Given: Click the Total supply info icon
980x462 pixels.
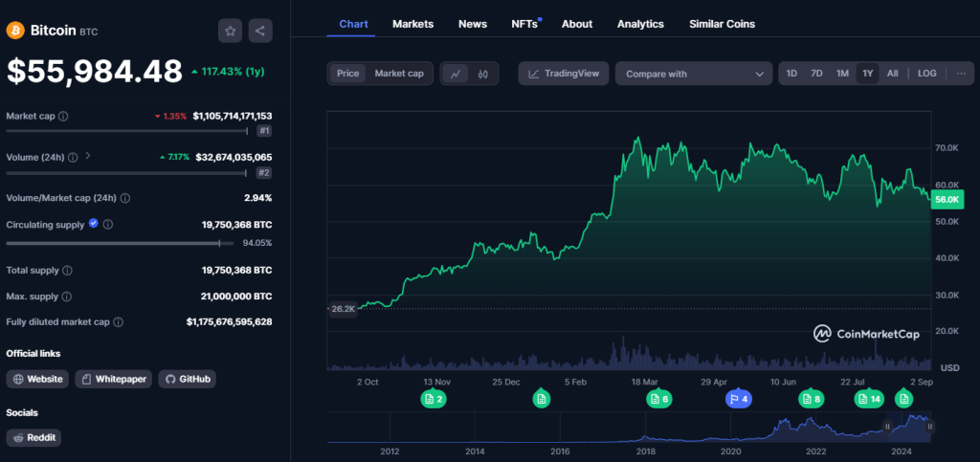Looking at the screenshot, I should pyautogui.click(x=68, y=271).
